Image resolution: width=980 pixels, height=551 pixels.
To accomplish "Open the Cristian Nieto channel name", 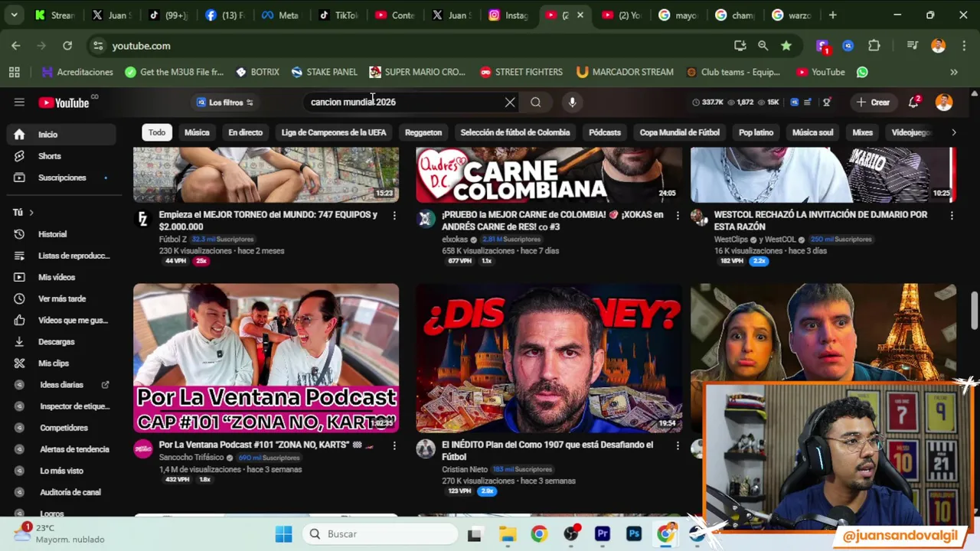I will pyautogui.click(x=465, y=469).
